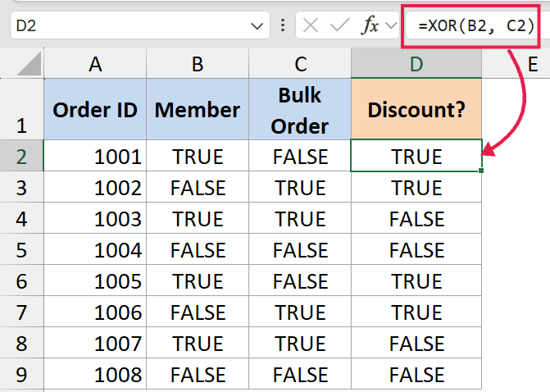Click the Discount? header cell
Screen dimensions: 550x392
(416, 109)
